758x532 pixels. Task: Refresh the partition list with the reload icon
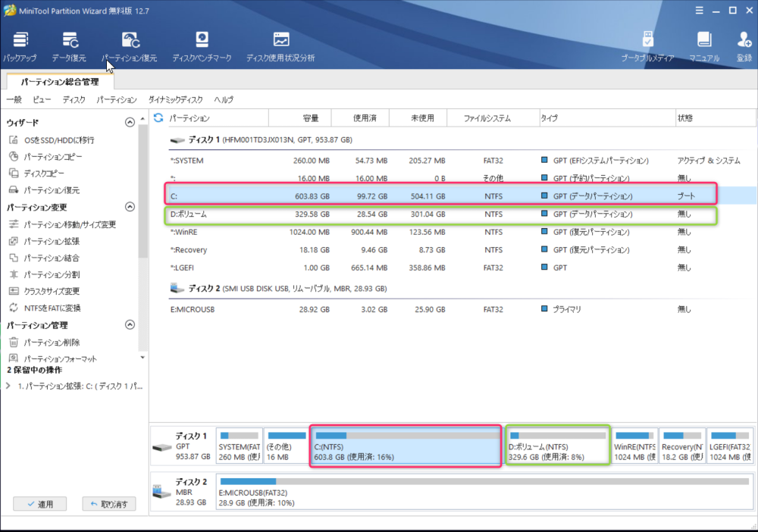(x=158, y=118)
